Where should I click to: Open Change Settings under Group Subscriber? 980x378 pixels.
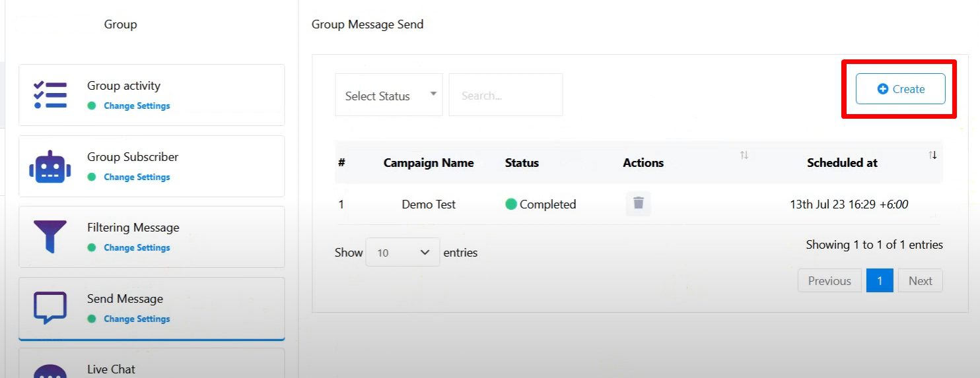click(x=137, y=177)
